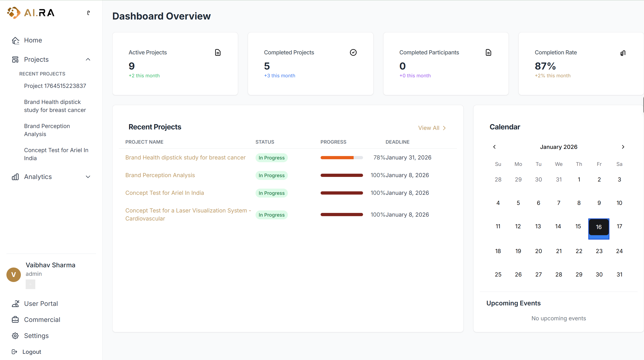Open the Commercial menu item

click(x=42, y=320)
